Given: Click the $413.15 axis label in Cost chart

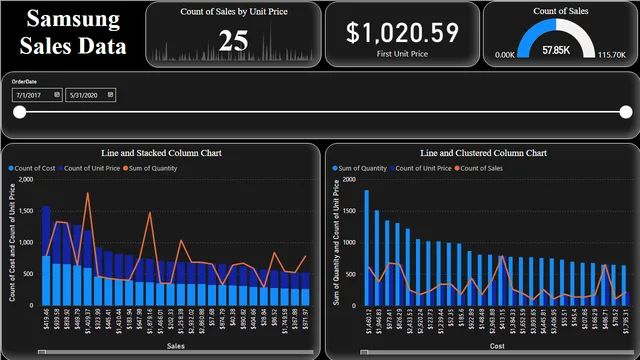Looking at the screenshot, I should coord(501,319).
